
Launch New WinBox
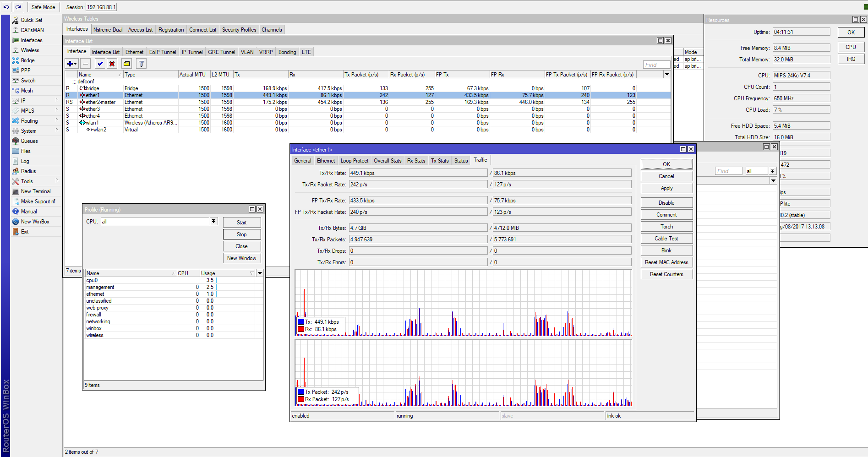35,222
